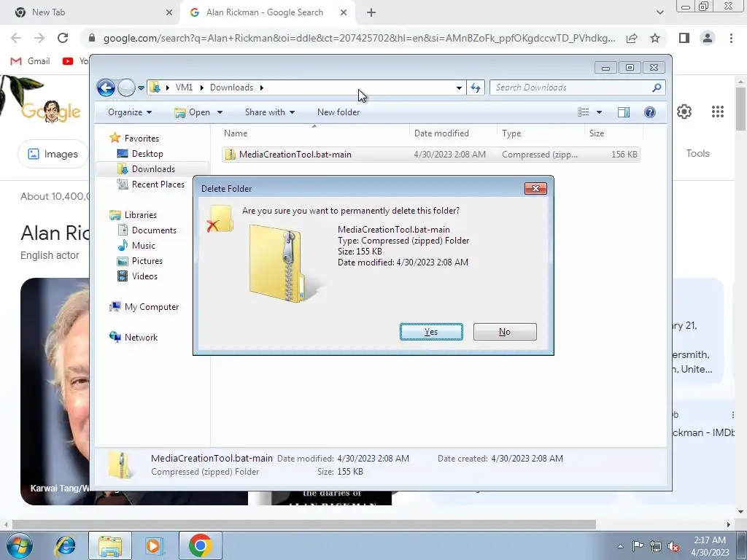
Task: Switch to the New Tab in Chrome
Action: coord(90,12)
